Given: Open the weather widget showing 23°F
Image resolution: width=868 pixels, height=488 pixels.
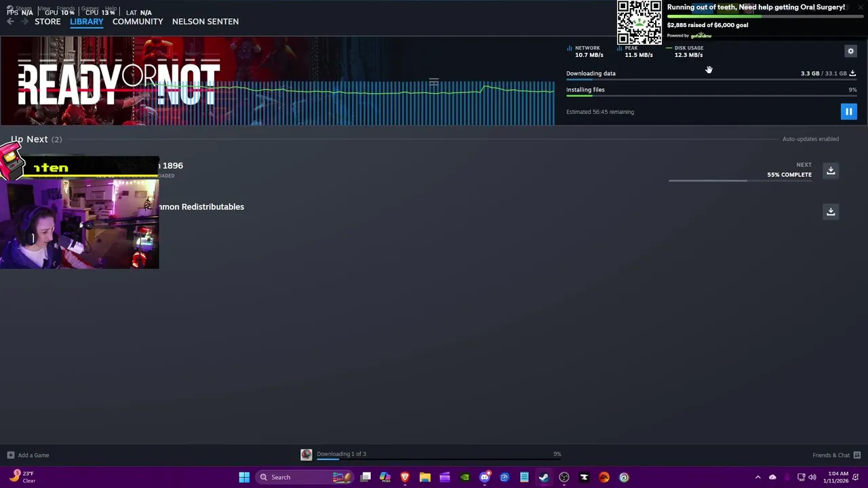Looking at the screenshot, I should click(22, 477).
